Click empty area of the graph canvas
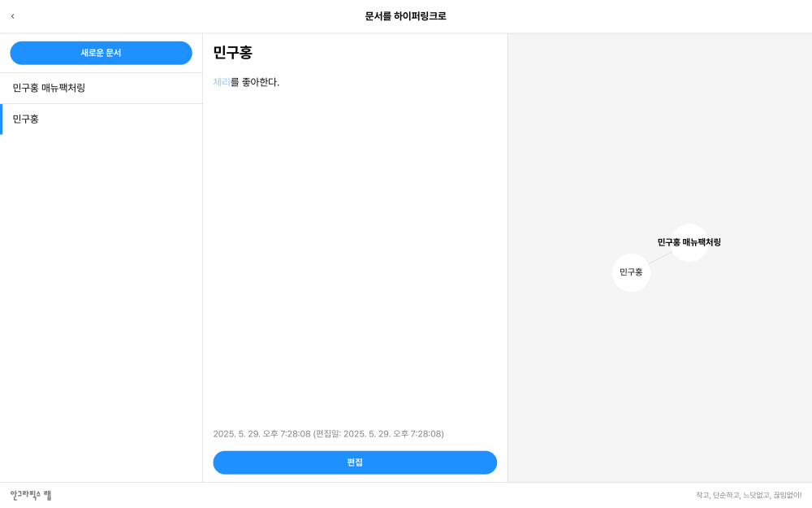Image resolution: width=812 pixels, height=508 pixels. coord(659,129)
